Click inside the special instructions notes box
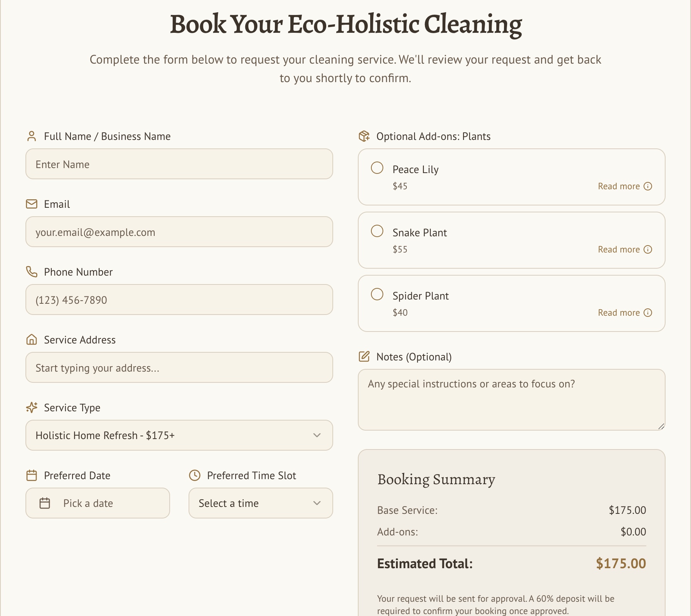Screen dimensions: 691x616 tap(511, 400)
